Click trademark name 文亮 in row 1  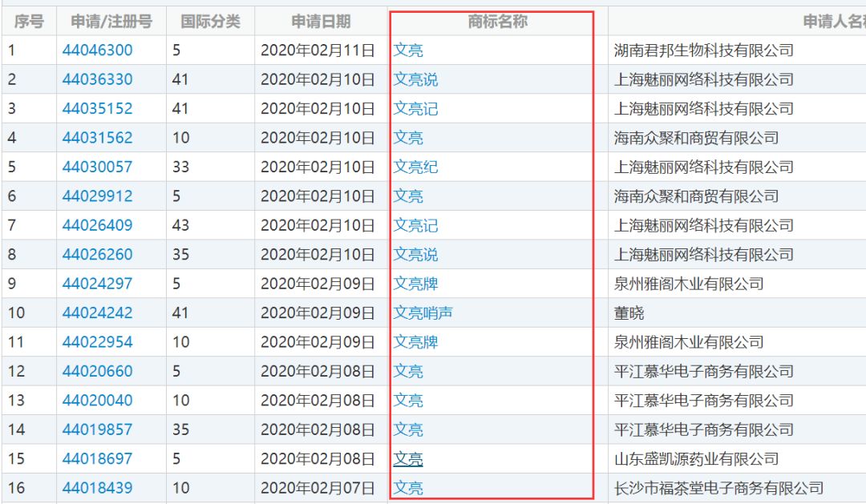[409, 50]
